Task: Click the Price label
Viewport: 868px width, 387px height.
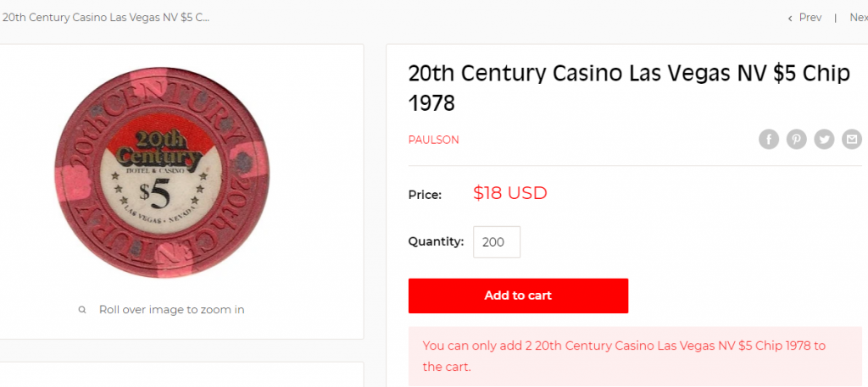Action: coord(425,195)
